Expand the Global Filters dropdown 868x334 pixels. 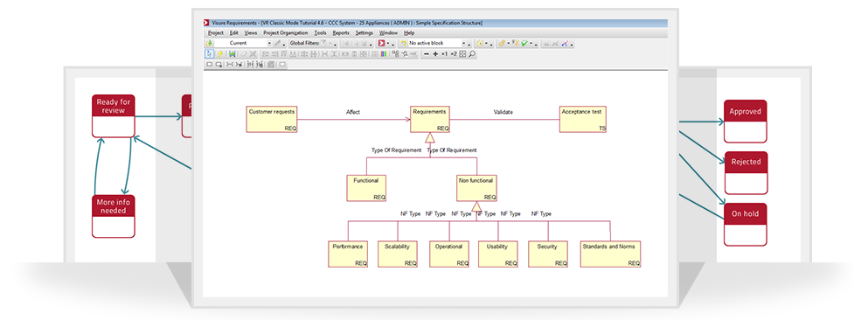330,43
